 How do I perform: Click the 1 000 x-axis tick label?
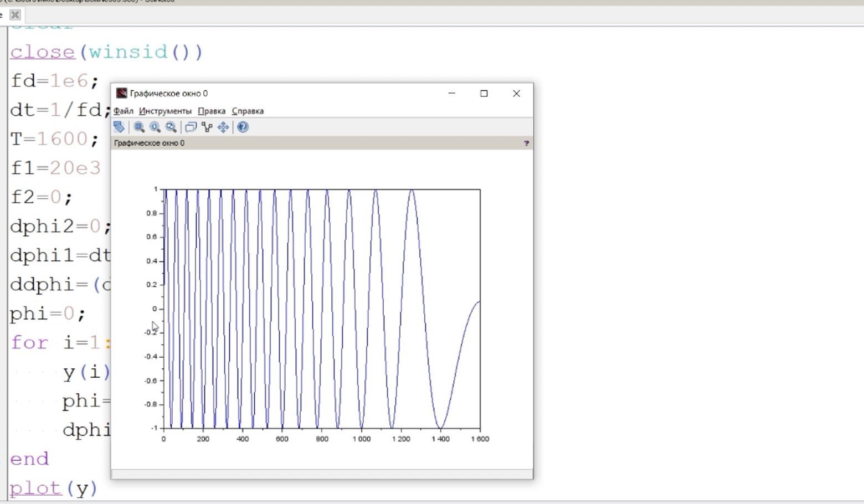tap(362, 439)
